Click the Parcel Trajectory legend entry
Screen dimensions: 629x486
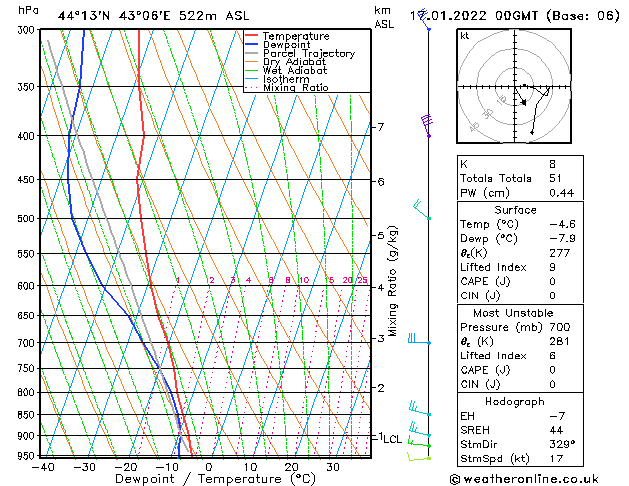pos(300,53)
